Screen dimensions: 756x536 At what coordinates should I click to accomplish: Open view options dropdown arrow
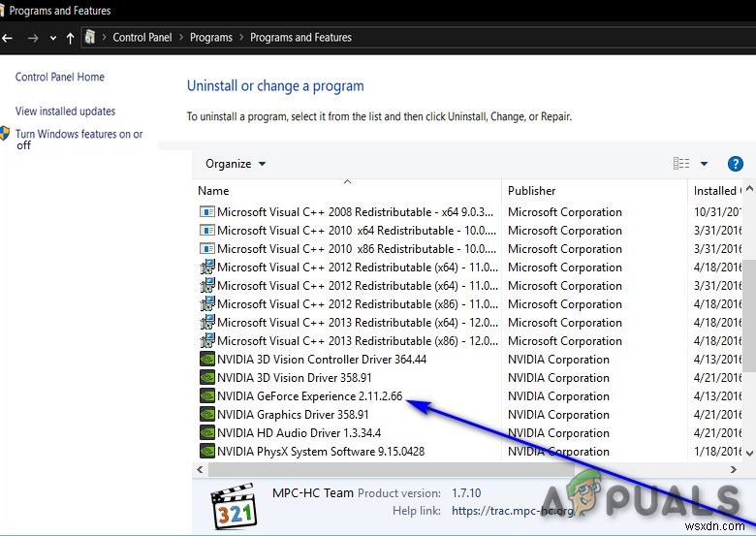(x=704, y=164)
